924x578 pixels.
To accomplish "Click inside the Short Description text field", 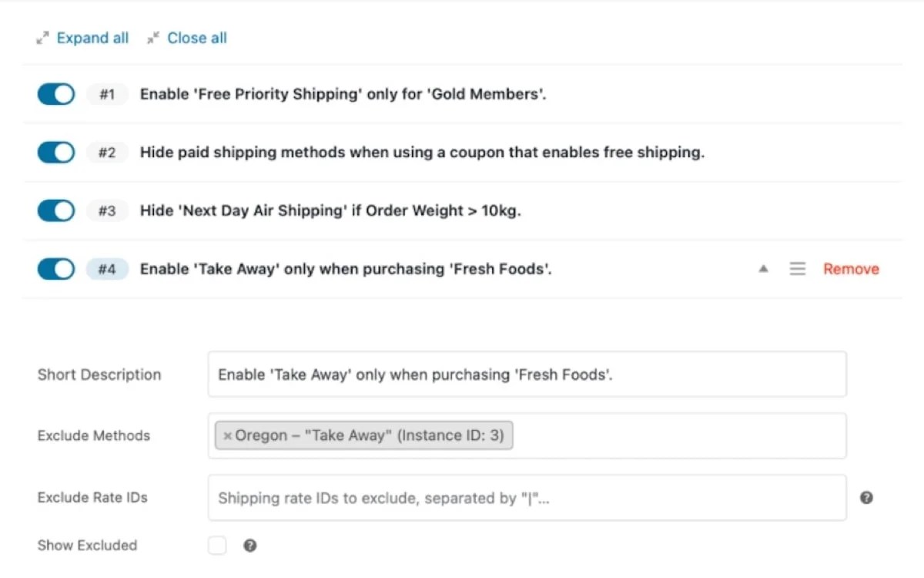I will click(x=527, y=374).
